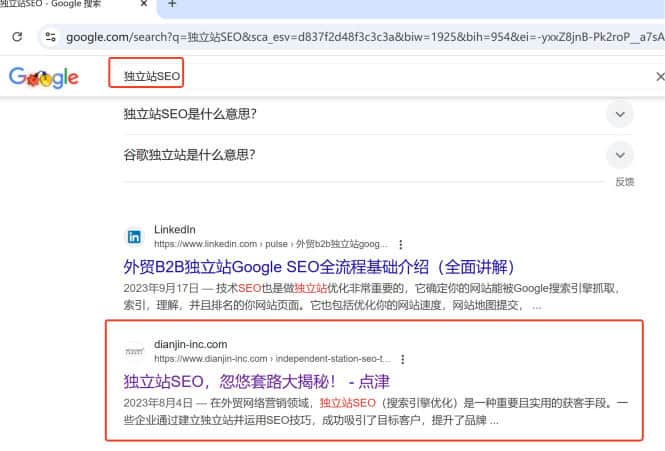Open a new browser tab

[x=172, y=4]
